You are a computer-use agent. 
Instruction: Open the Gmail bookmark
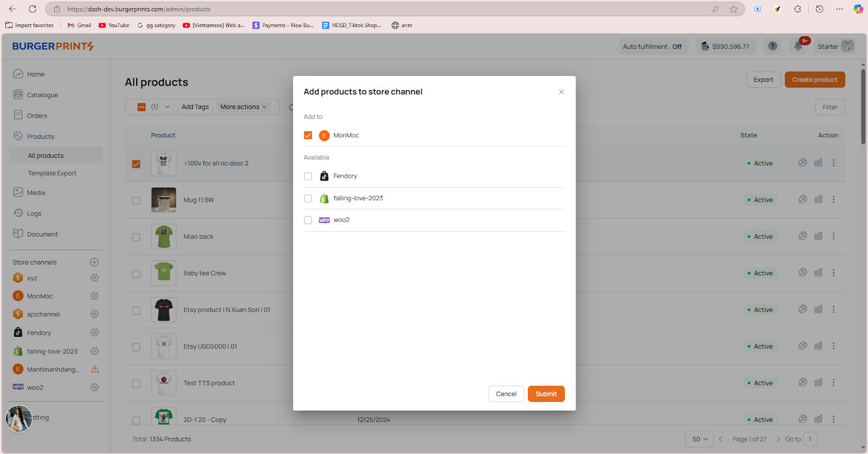pos(79,25)
